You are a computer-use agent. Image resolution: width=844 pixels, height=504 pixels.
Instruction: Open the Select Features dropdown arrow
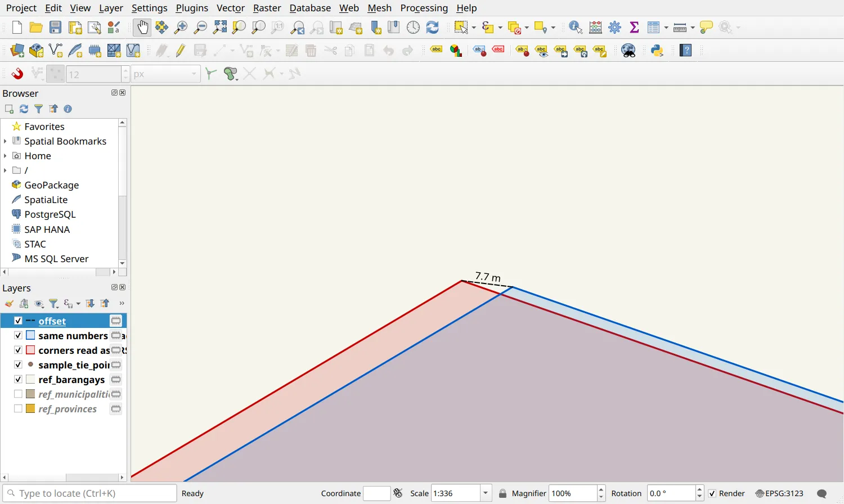coord(474,27)
